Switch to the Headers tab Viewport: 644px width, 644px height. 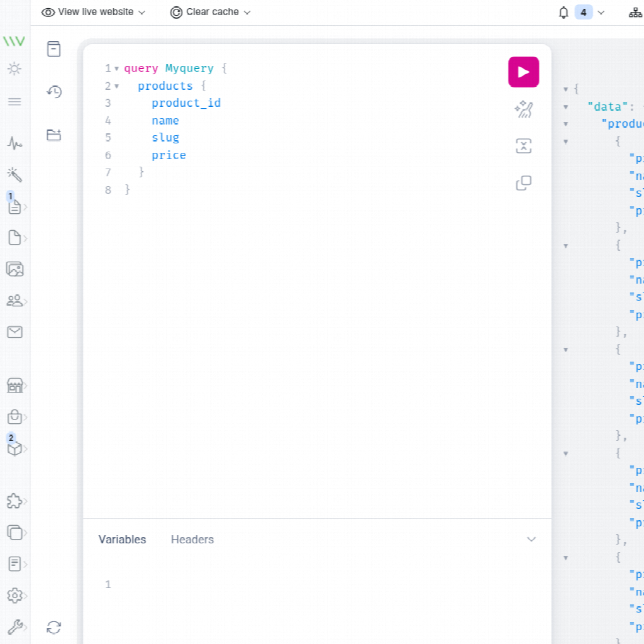[x=192, y=540]
